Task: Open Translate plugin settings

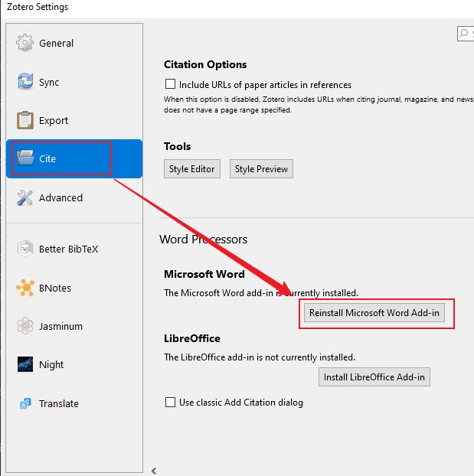Action: [x=74, y=403]
